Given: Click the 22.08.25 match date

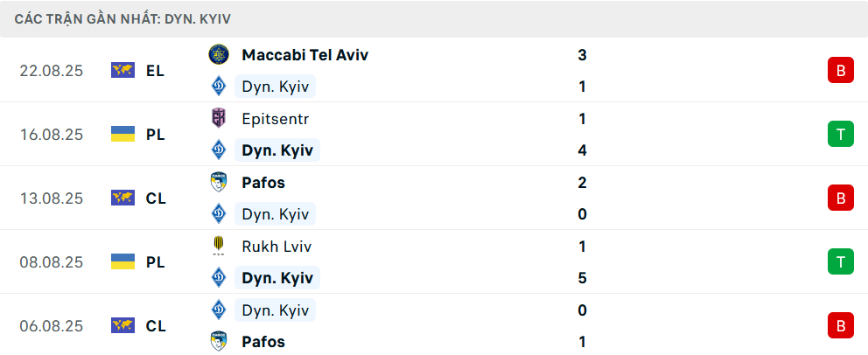Looking at the screenshot, I should (52, 71).
